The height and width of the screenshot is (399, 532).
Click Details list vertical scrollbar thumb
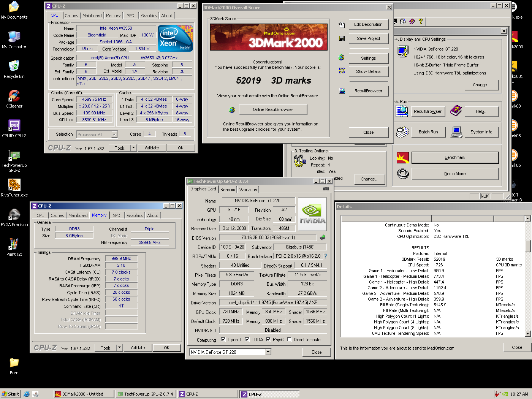click(527, 246)
